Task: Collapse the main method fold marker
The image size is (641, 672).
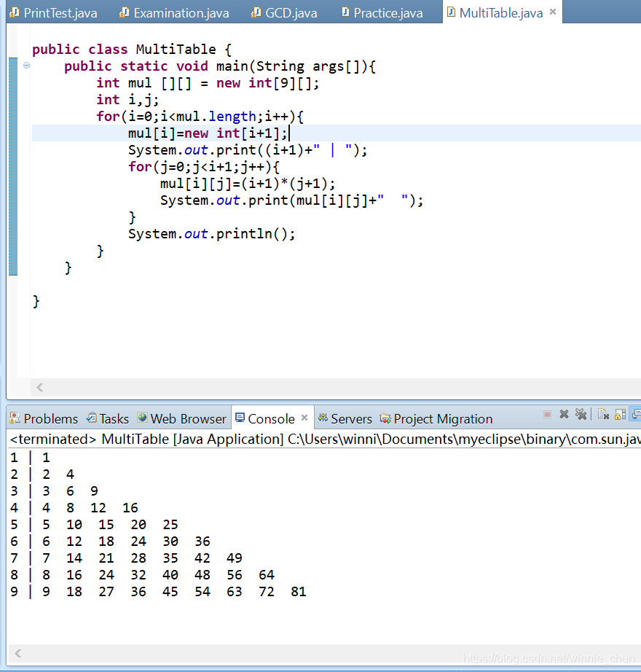Action: pyautogui.click(x=26, y=66)
